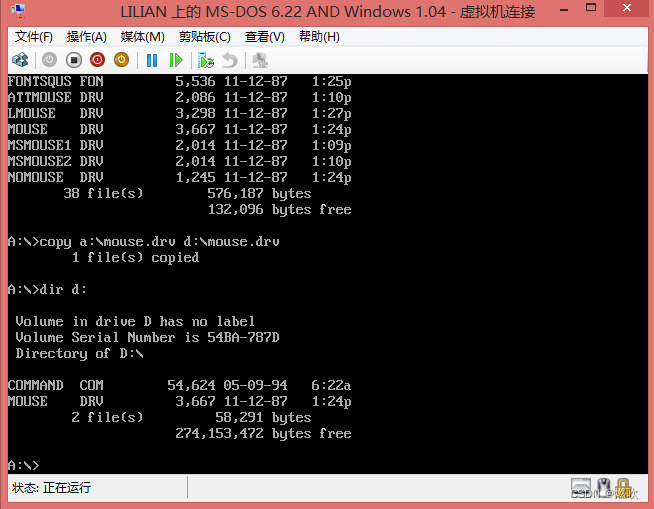
Task: Click 'Volume in drive D has no label'
Action: 135,321
